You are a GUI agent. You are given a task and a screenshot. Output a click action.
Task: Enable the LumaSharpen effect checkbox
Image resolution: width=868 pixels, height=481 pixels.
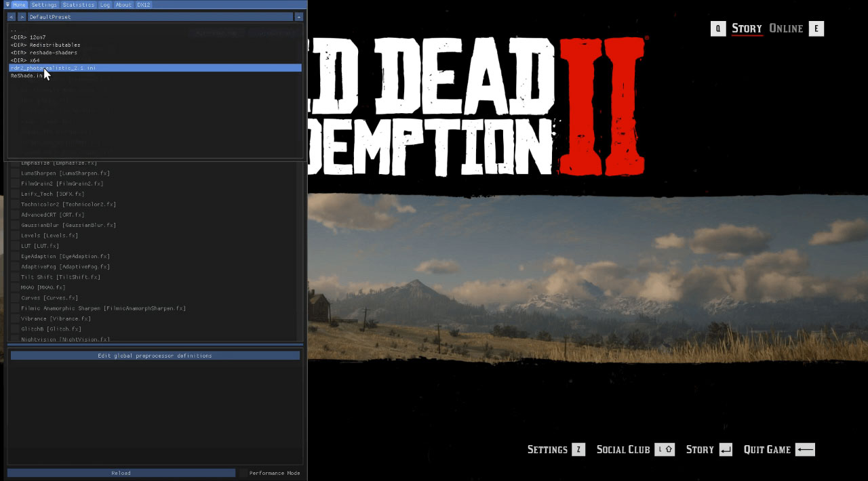click(15, 173)
